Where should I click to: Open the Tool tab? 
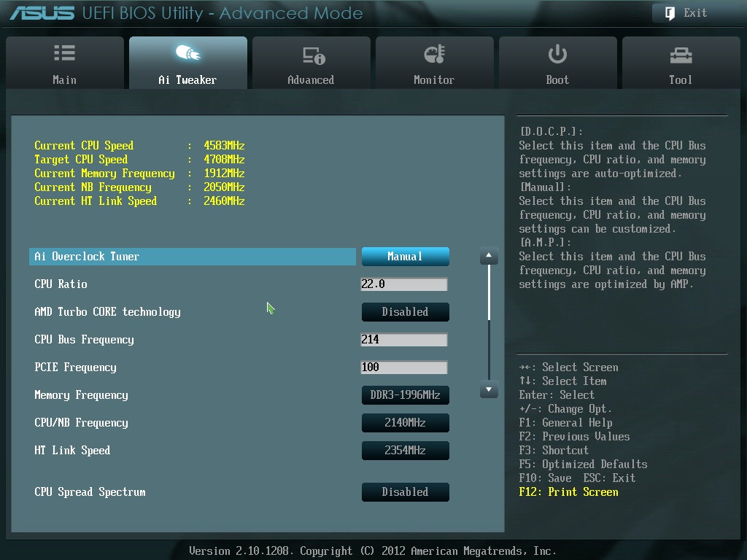point(681,63)
